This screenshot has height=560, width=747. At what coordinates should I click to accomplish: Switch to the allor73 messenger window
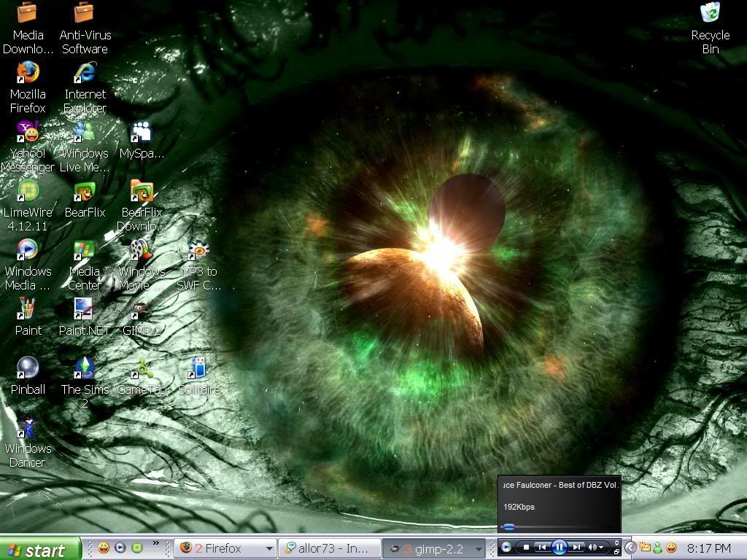coord(330,548)
